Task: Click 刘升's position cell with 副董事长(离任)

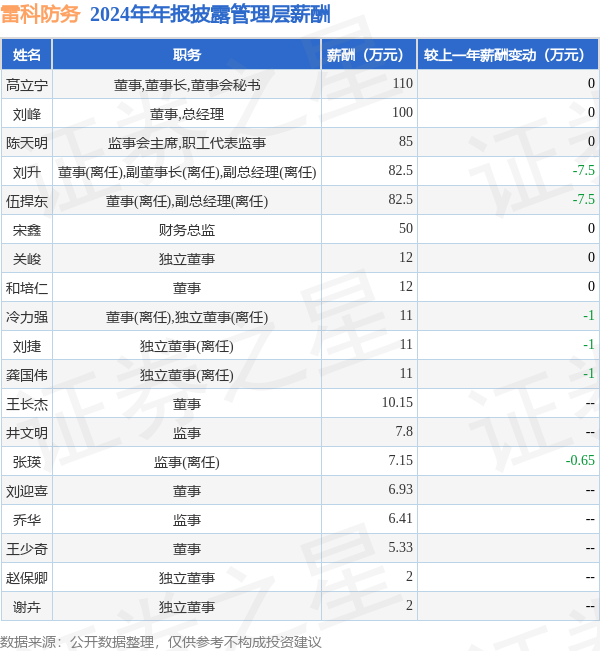Action: 187,172
